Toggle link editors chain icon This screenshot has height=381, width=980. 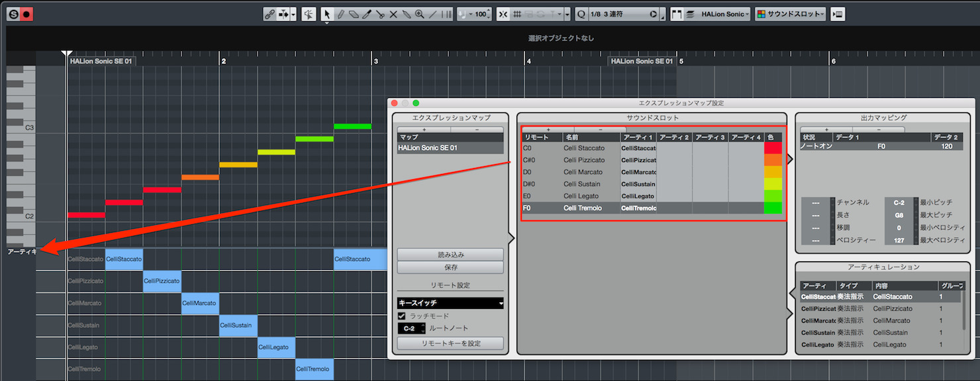point(269,14)
